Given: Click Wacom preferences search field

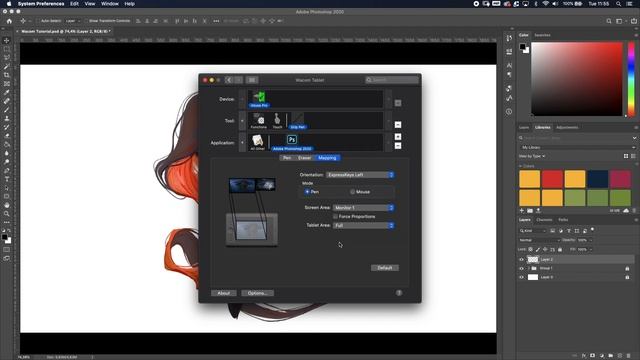Looking at the screenshot, I should [392, 80].
